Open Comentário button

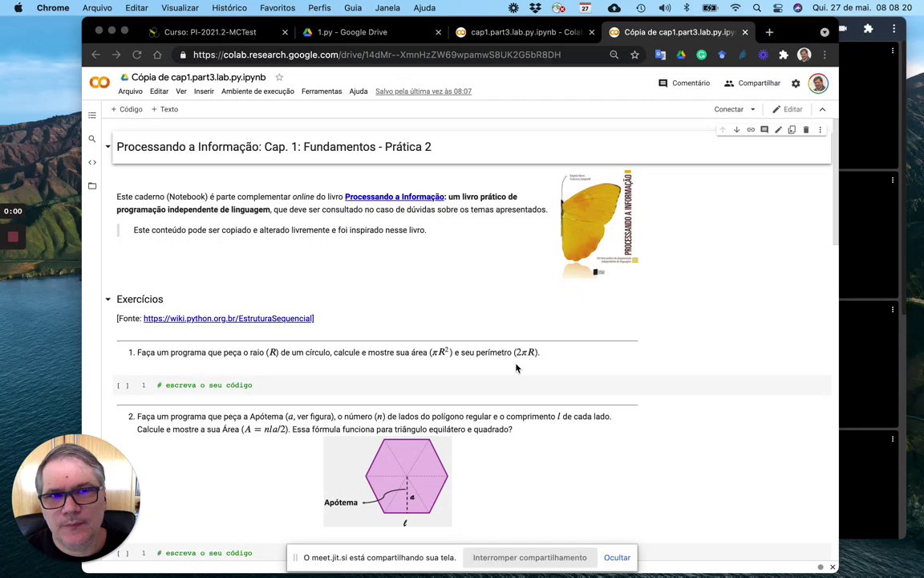[x=684, y=83]
